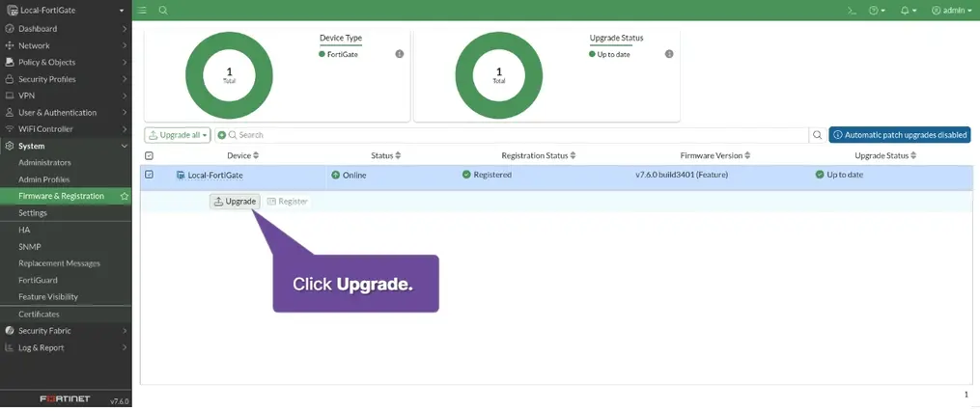Click the search magnifier icon in top bar
The height and width of the screenshot is (411, 980).
[163, 10]
